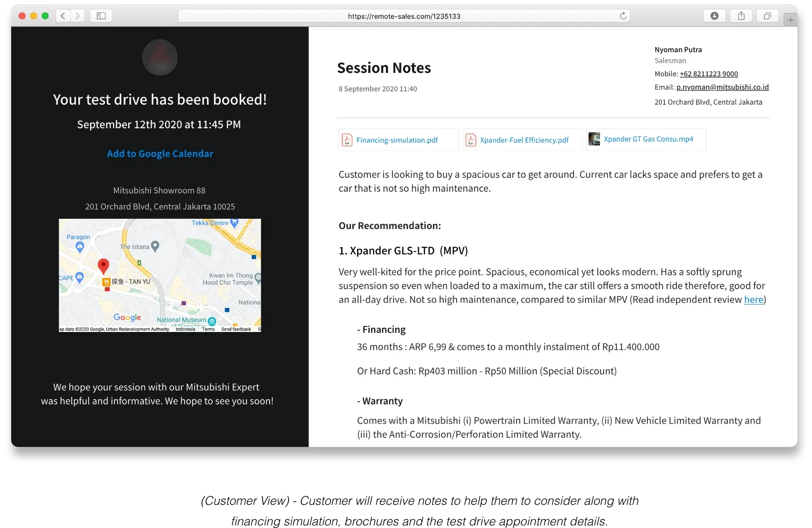Image resolution: width=812 pixels, height=528 pixels.
Task: Click the PDF icon of Xpander-Fuel Efficiency.pdf
Action: [471, 140]
